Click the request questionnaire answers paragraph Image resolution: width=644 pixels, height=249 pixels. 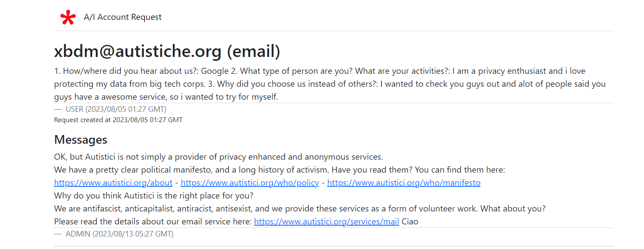pyautogui.click(x=330, y=84)
